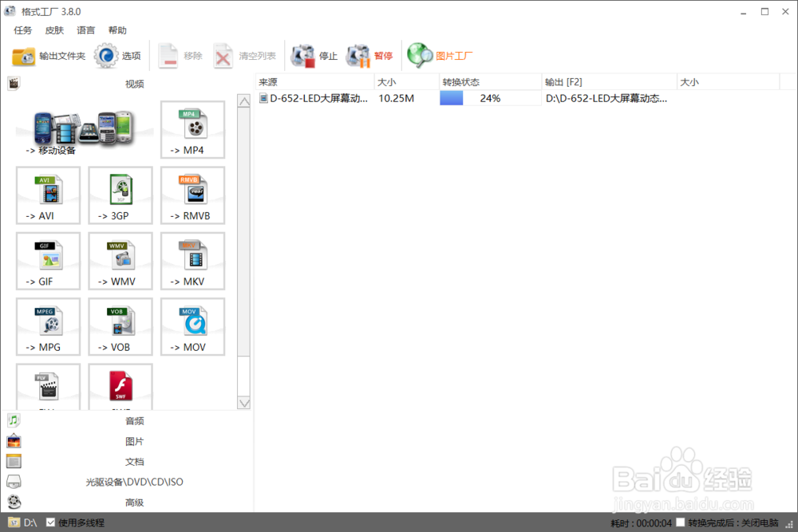Screen dimensions: 798x532
Task: Choose the -> WMV conversion tile
Action: [x=120, y=261]
